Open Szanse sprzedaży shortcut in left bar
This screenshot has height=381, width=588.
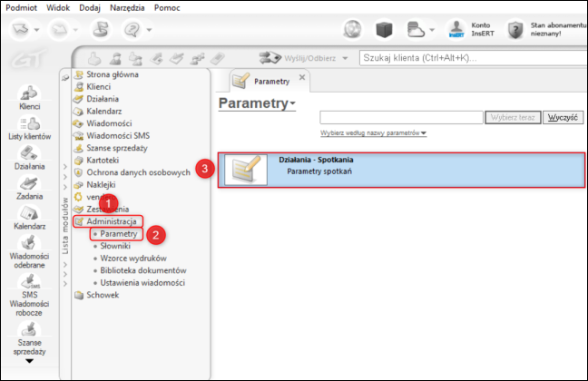pos(29,338)
